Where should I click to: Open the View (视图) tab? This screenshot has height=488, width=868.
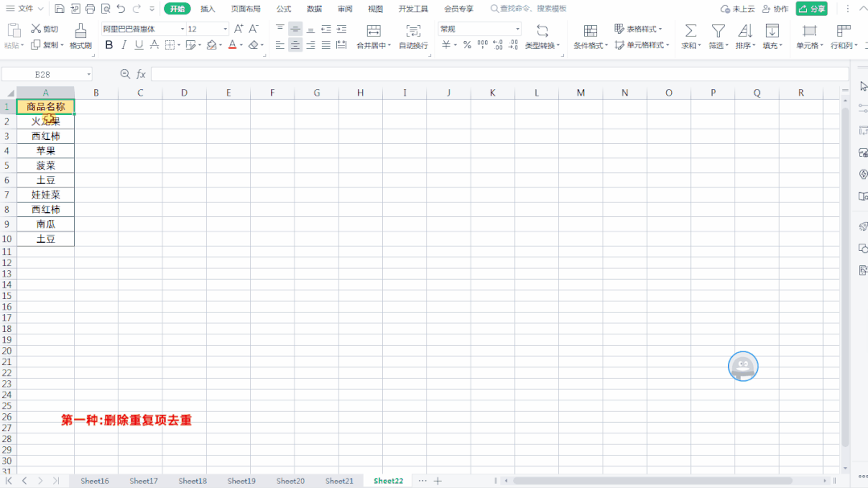(x=376, y=9)
